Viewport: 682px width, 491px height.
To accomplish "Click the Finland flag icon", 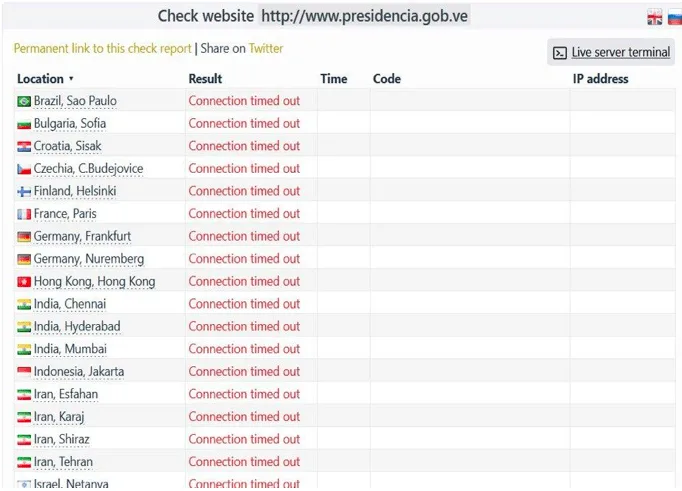I will 24,191.
